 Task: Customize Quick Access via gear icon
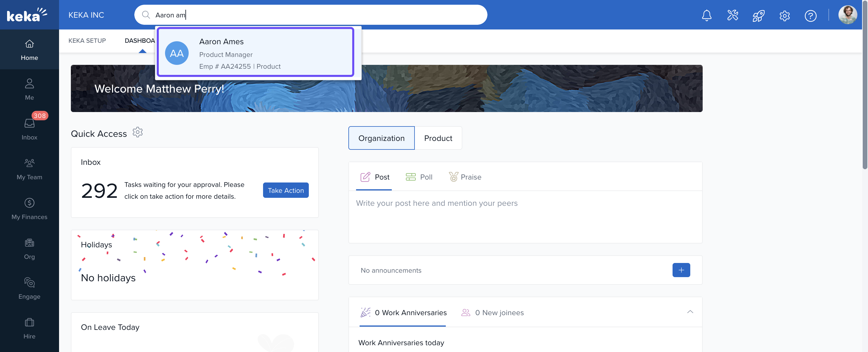(138, 132)
